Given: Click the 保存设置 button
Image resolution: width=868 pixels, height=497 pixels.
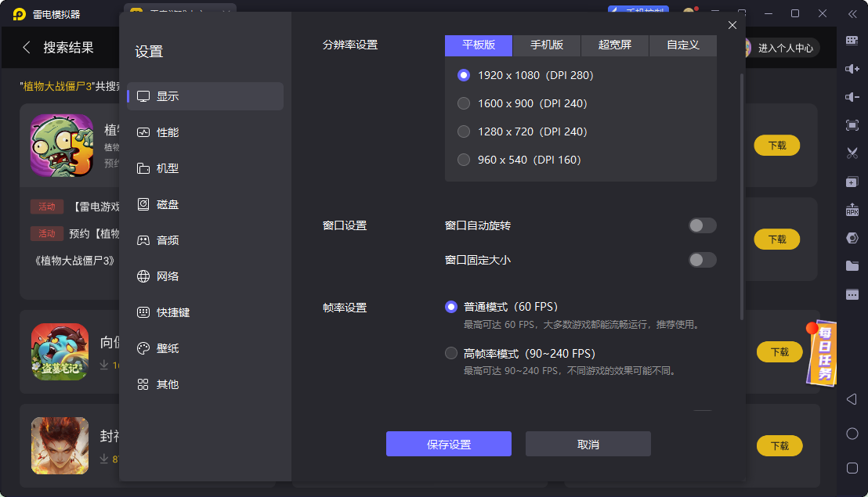Looking at the screenshot, I should tap(448, 444).
